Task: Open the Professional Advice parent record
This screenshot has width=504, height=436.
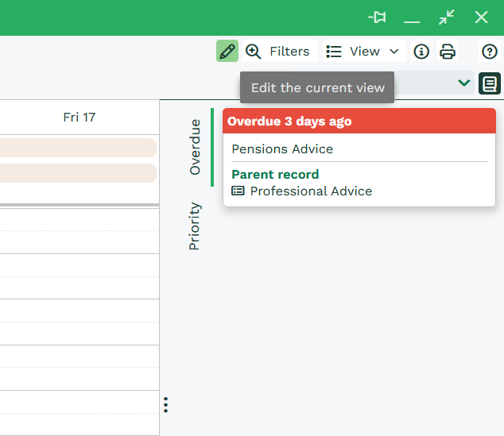Action: pos(311,191)
